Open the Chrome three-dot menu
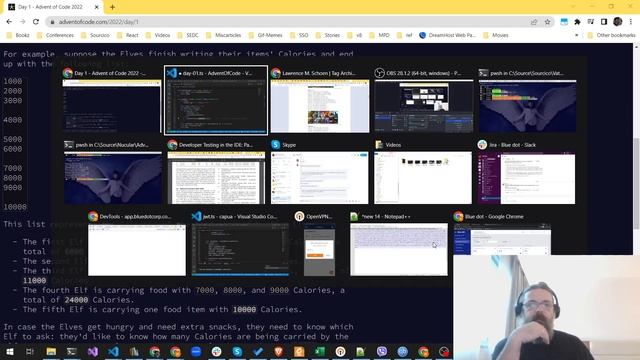The height and width of the screenshot is (360, 640). coord(631,22)
